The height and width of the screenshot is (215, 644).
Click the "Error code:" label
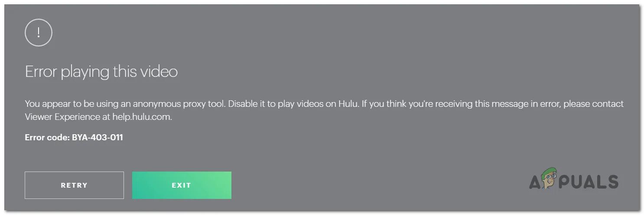(x=47, y=138)
